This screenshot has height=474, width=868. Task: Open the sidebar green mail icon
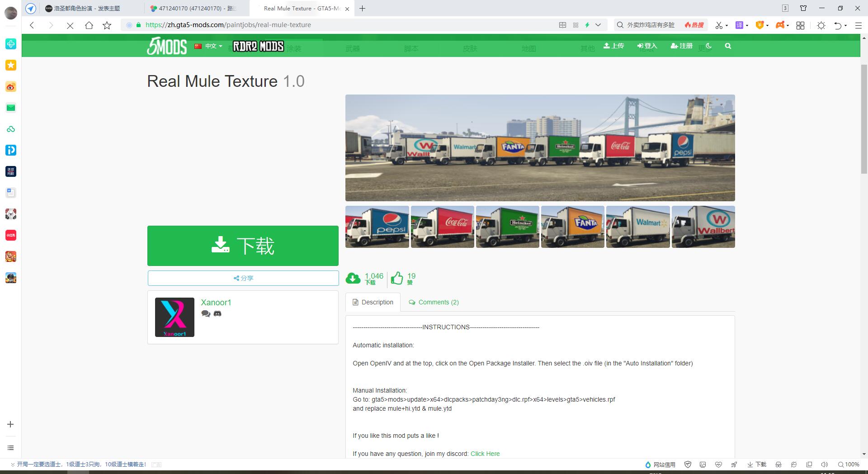[x=11, y=108]
